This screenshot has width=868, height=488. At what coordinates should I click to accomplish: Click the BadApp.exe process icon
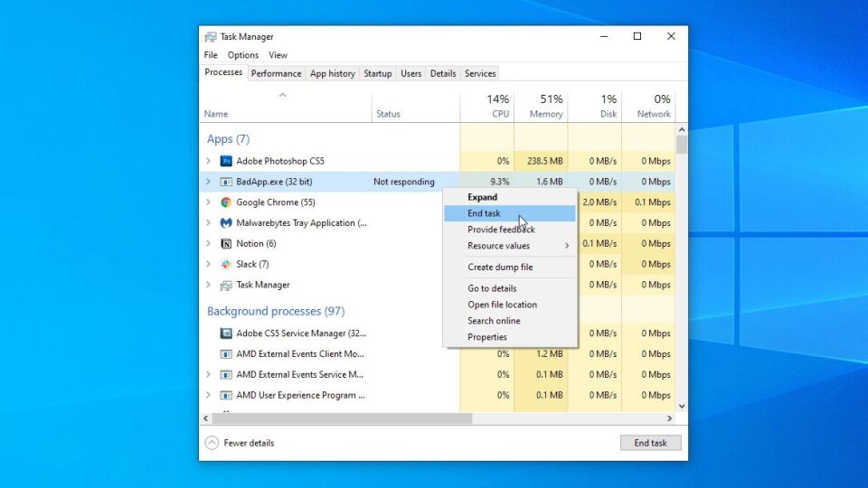pyautogui.click(x=226, y=182)
